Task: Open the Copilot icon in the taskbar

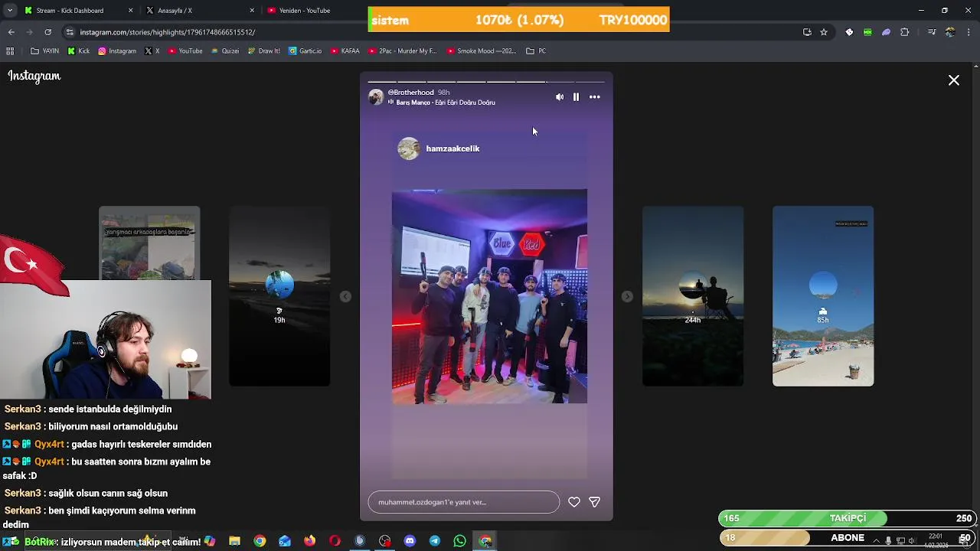Action: (x=210, y=541)
